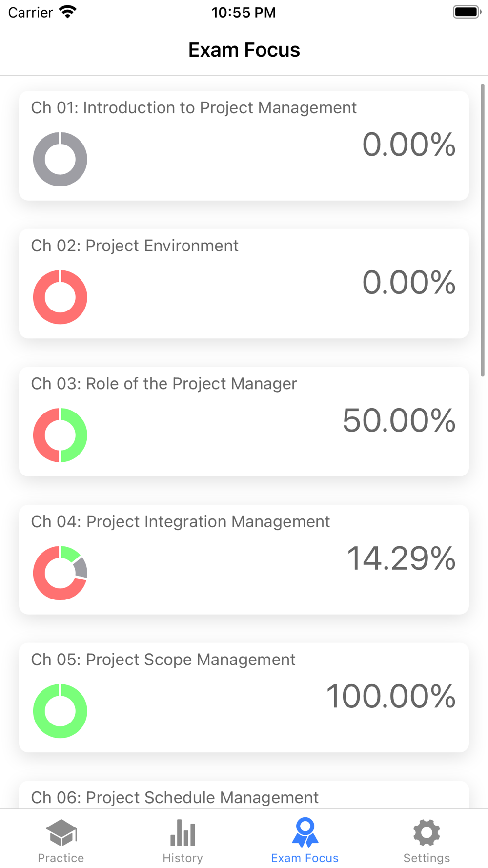
Task: Select Ch 05: Project Scope Management
Action: tap(244, 698)
